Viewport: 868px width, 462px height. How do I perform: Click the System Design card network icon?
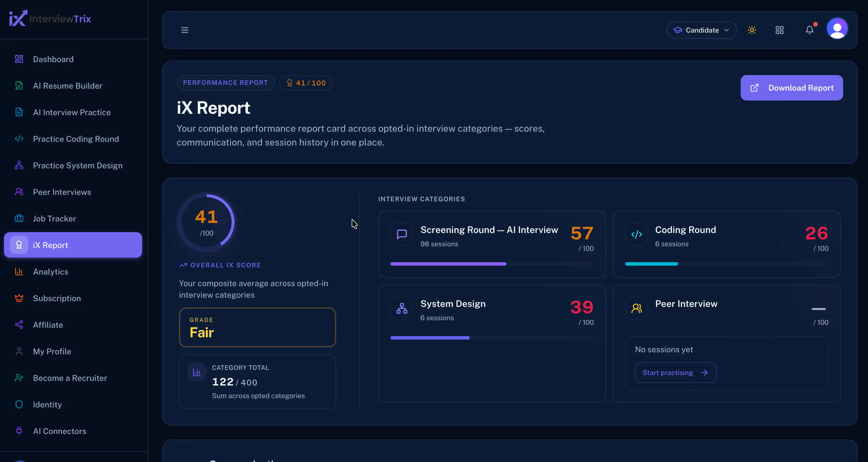402,308
